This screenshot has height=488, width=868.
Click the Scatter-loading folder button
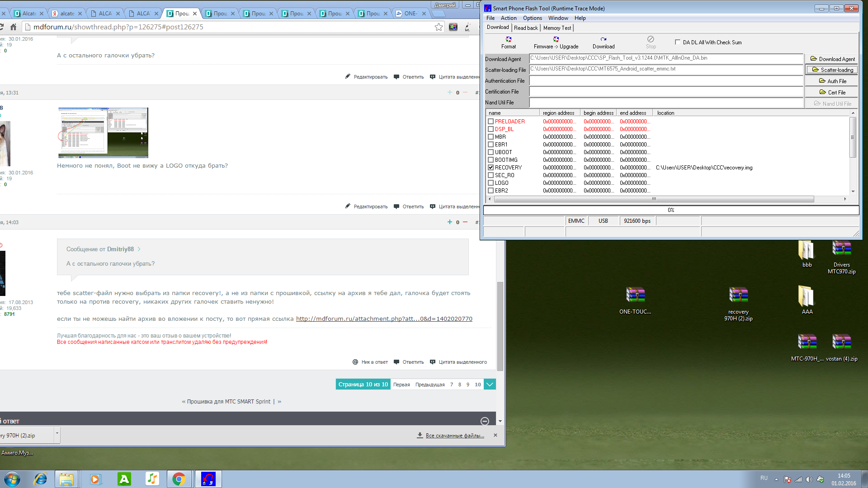click(832, 70)
